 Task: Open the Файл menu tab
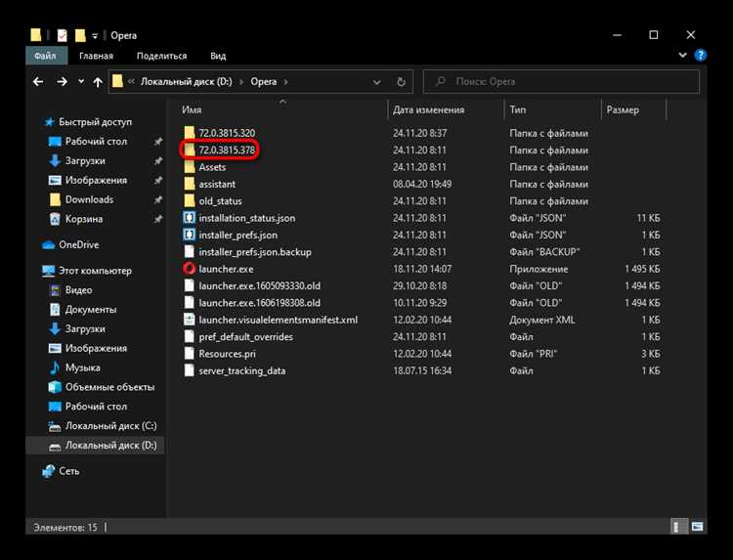pos(45,56)
